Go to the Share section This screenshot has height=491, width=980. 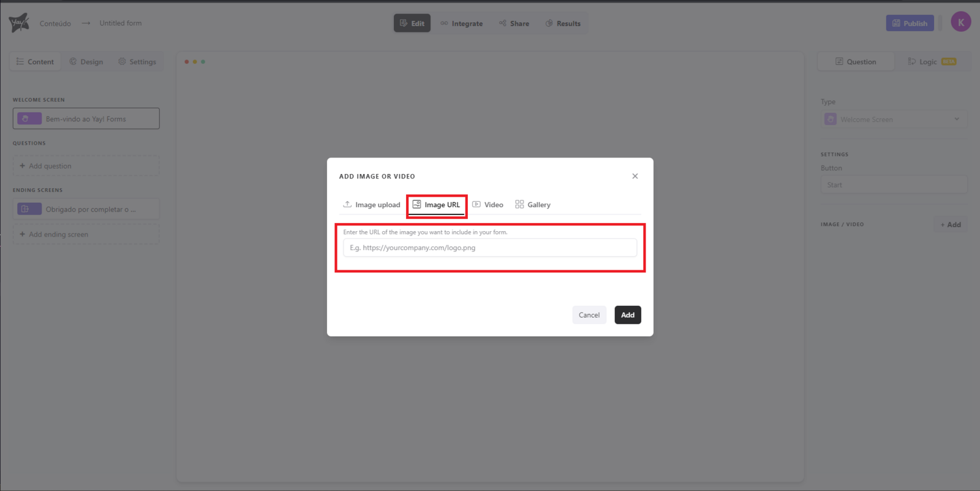point(514,23)
